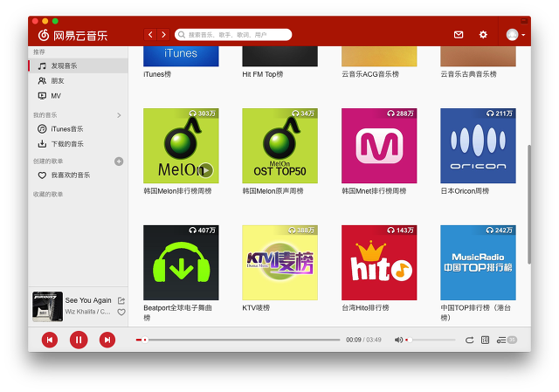Image resolution: width=559 pixels, height=392 pixels.
Task: Select 发现音乐 in the sidebar
Action: [78, 66]
